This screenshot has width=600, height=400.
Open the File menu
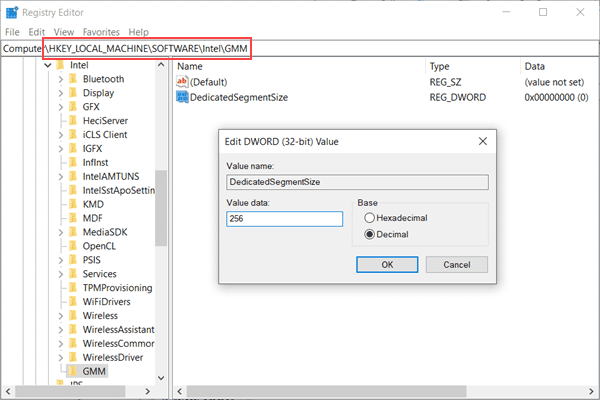[12, 32]
